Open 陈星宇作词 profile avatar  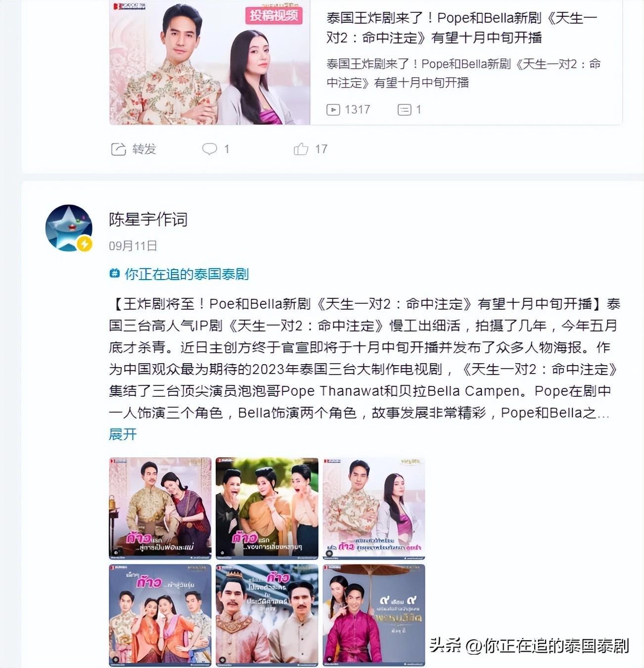click(x=69, y=228)
